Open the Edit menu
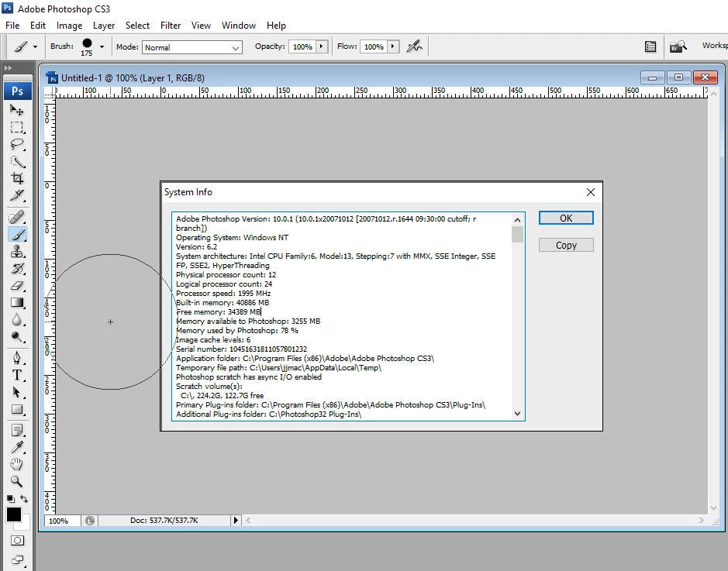The width and height of the screenshot is (728, 571). (x=38, y=26)
